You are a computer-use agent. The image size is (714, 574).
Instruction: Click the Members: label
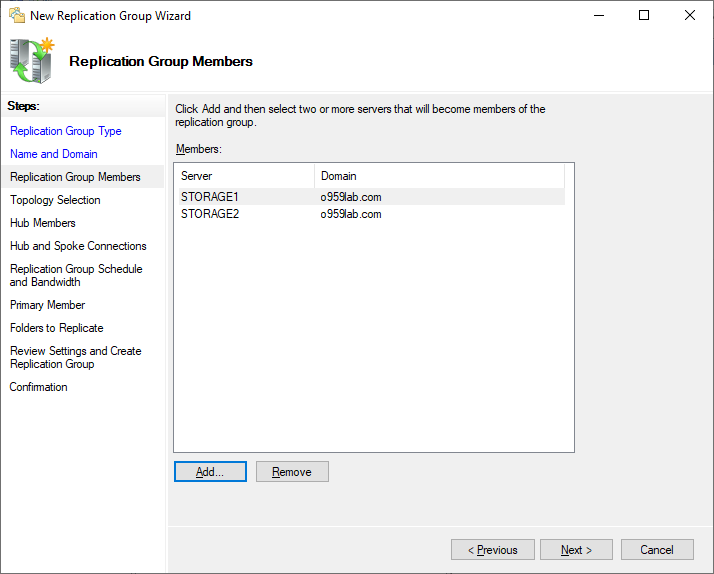(199, 149)
